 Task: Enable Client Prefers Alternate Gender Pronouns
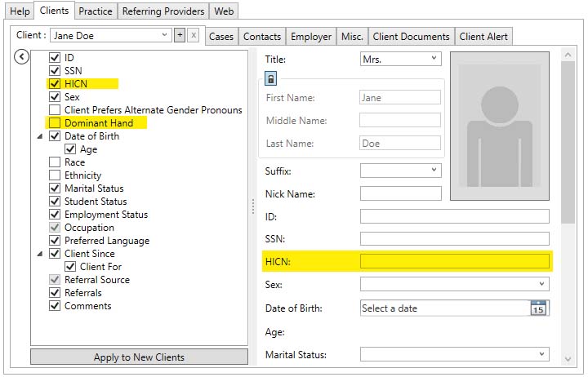55,110
